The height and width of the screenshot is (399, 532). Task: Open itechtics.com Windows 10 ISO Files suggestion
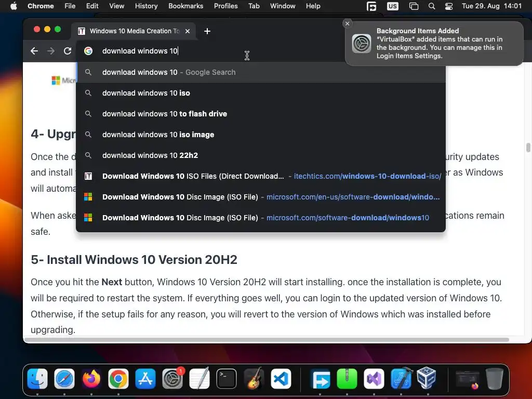point(261,176)
